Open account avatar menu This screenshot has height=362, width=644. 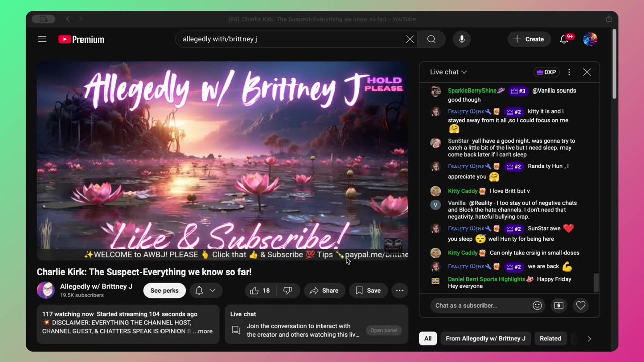[590, 39]
